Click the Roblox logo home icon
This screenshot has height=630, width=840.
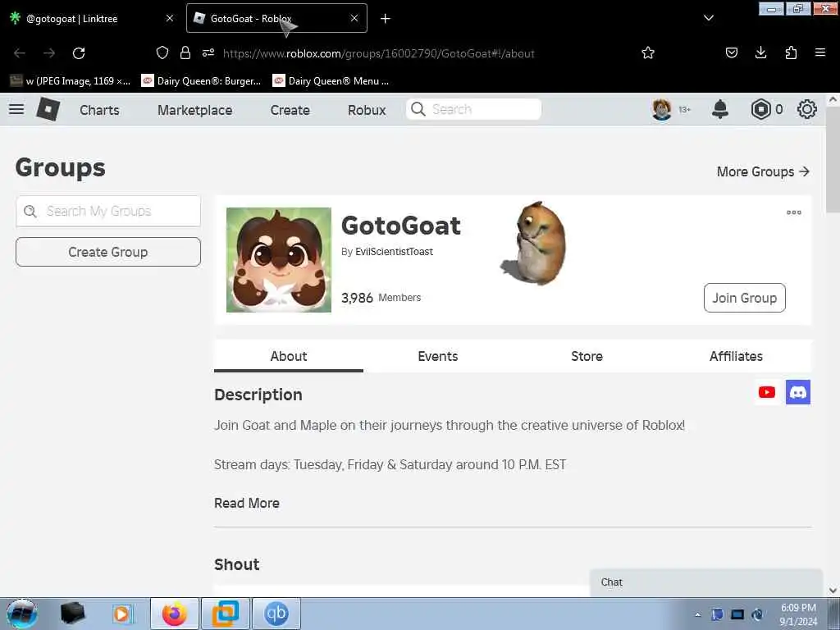tap(48, 109)
